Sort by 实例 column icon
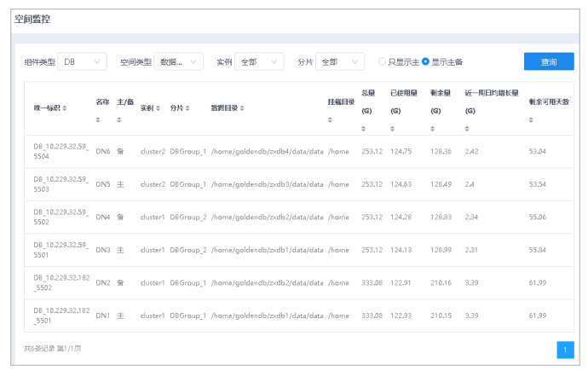Screen dimensions: 588x371 tap(158, 108)
